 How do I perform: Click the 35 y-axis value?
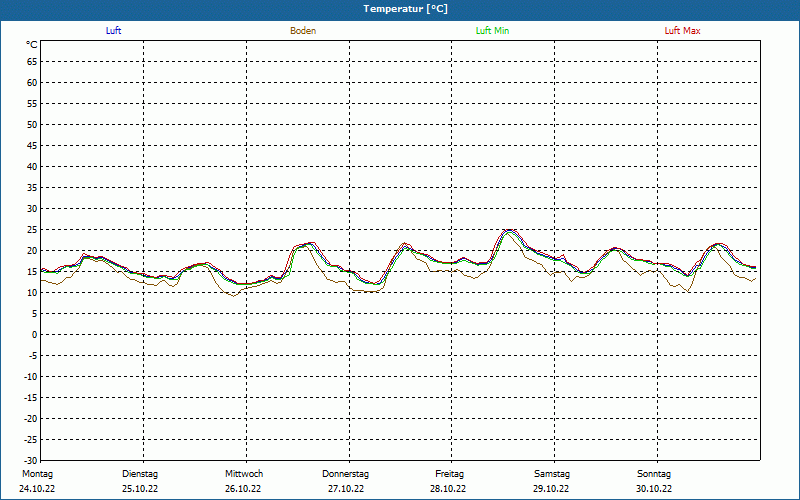tap(32, 188)
